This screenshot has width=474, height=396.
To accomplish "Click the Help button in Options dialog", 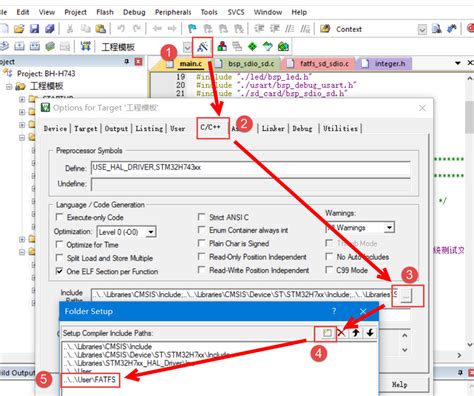I will [399, 384].
